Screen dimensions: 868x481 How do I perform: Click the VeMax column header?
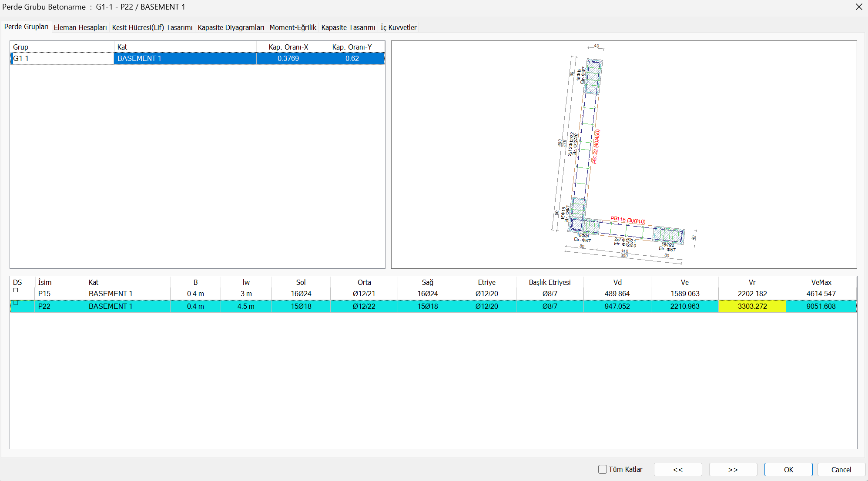821,282
